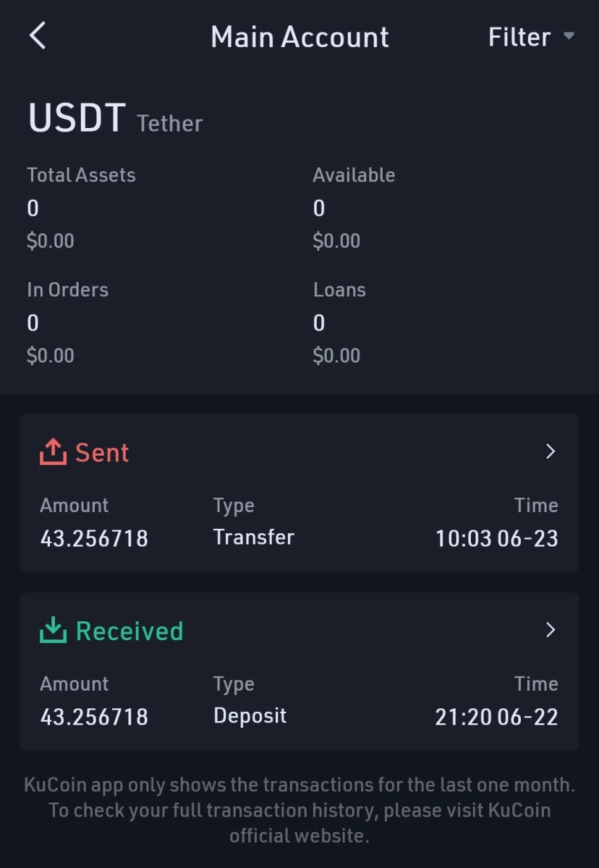Tap the Sent amount 43.256718

[x=94, y=538]
